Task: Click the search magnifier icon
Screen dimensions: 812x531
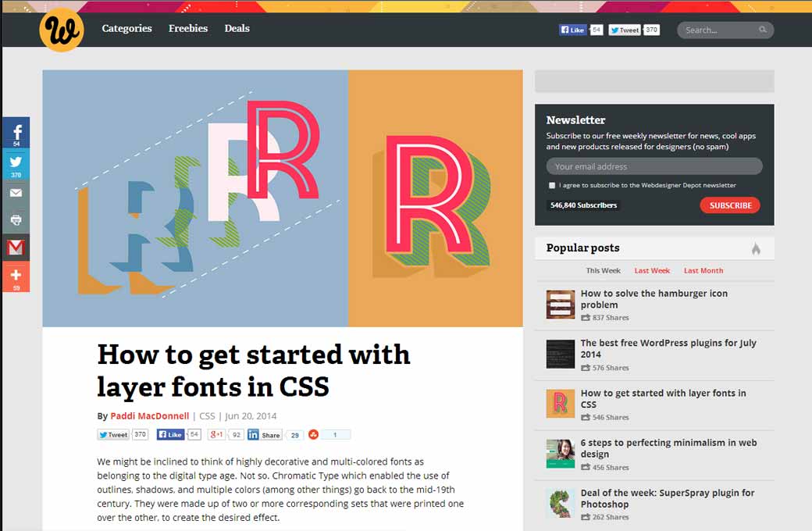Action: pyautogui.click(x=763, y=29)
